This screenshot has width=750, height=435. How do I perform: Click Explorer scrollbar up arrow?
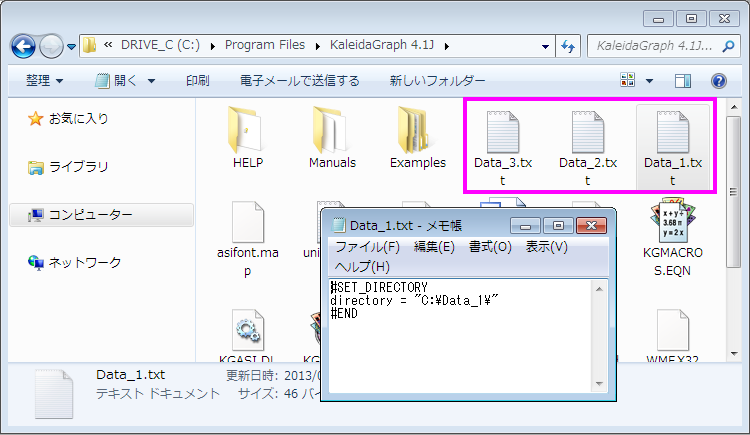[x=734, y=107]
